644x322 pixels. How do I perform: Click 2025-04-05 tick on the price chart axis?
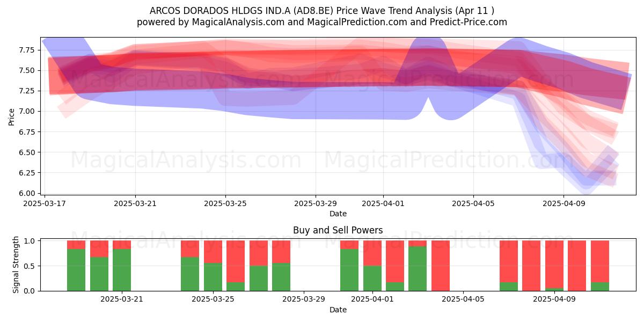(473, 203)
